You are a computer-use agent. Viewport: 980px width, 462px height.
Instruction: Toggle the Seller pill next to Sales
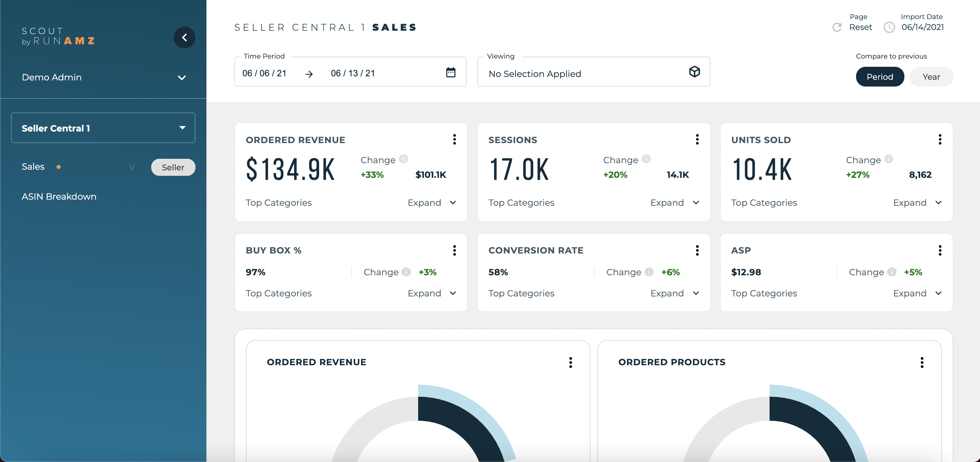tap(173, 167)
